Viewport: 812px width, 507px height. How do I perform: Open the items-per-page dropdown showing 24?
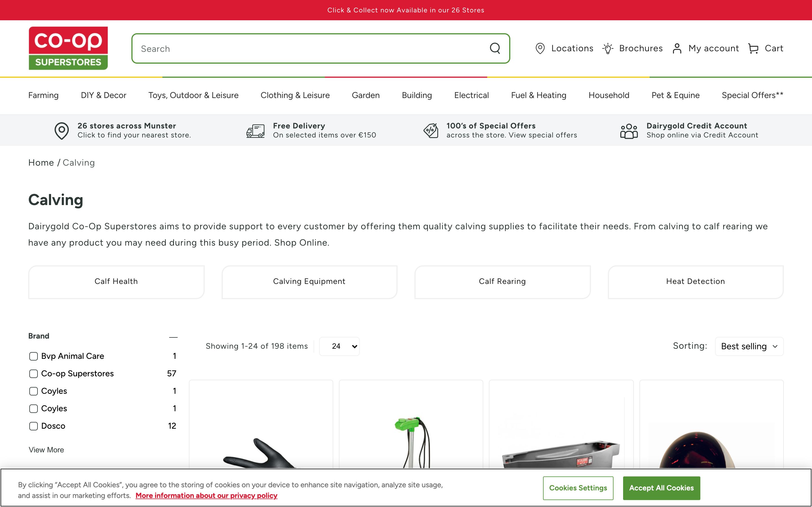click(339, 346)
